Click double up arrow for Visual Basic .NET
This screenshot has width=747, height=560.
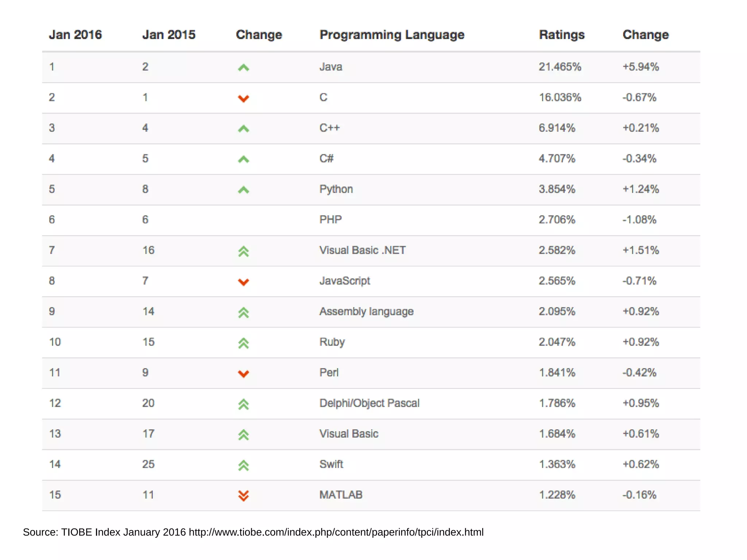click(243, 251)
